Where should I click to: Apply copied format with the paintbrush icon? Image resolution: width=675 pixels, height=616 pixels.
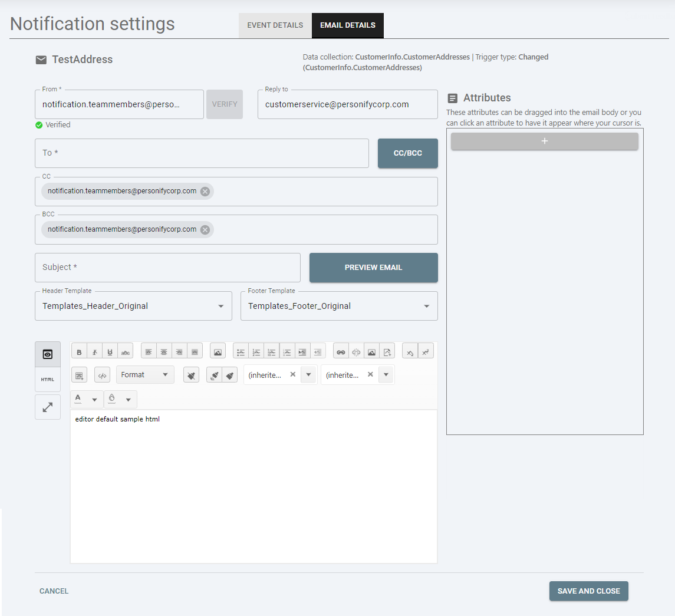tap(230, 375)
